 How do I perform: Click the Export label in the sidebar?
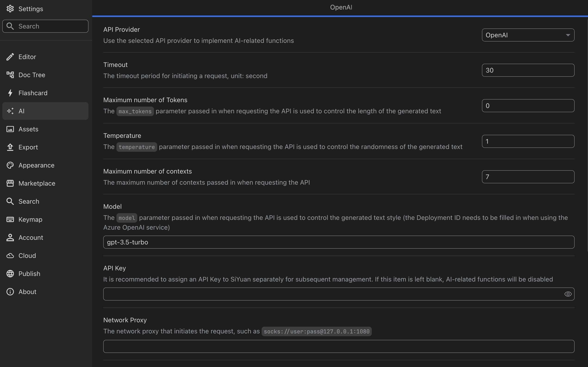pyautogui.click(x=28, y=147)
